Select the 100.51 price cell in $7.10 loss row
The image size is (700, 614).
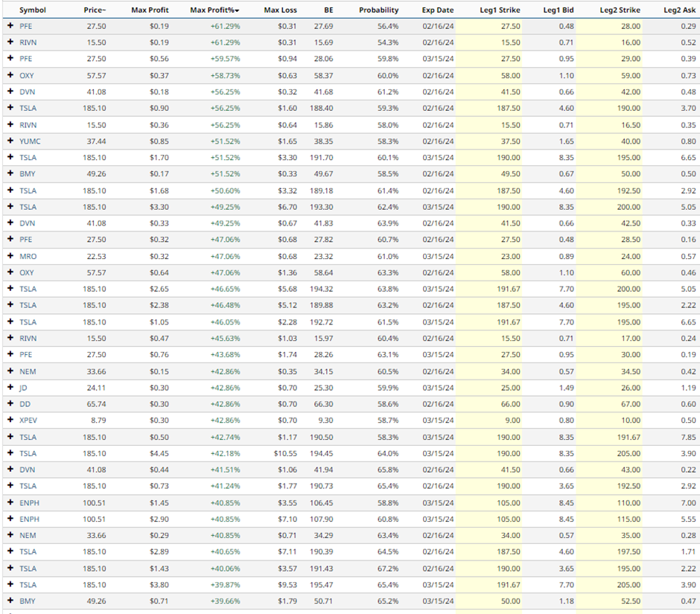pyautogui.click(x=94, y=519)
